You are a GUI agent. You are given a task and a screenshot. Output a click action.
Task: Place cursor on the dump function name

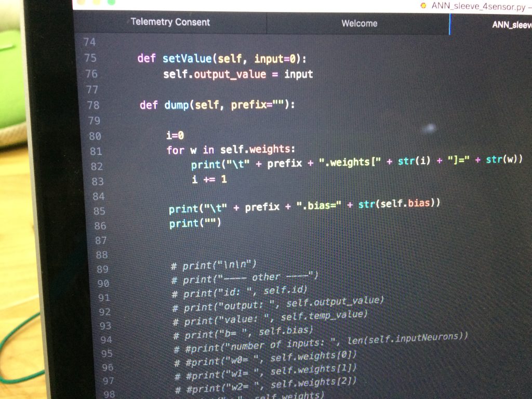point(177,105)
